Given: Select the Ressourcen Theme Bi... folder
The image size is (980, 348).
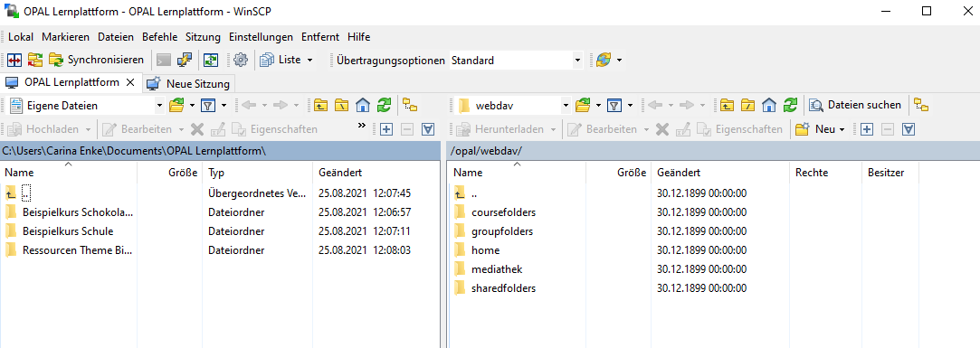Looking at the screenshot, I should (x=69, y=250).
